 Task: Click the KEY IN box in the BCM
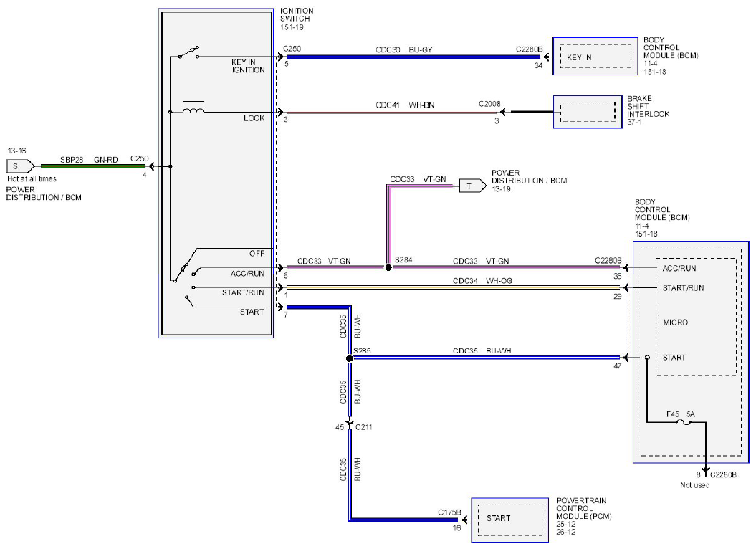(595, 57)
